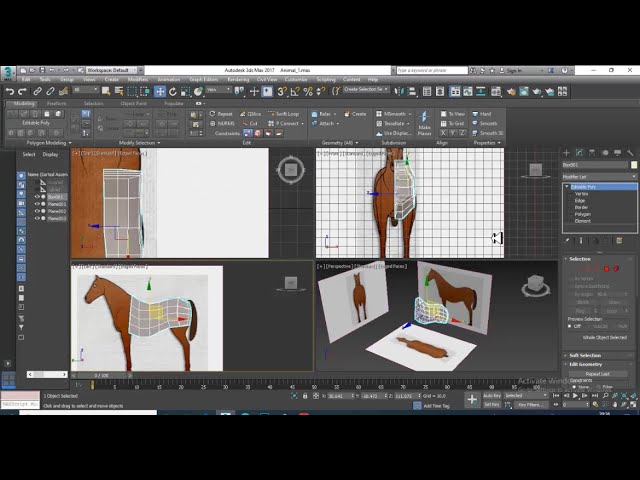The width and height of the screenshot is (640, 480).
Task: Click the Align tool icon
Action: click(x=412, y=91)
